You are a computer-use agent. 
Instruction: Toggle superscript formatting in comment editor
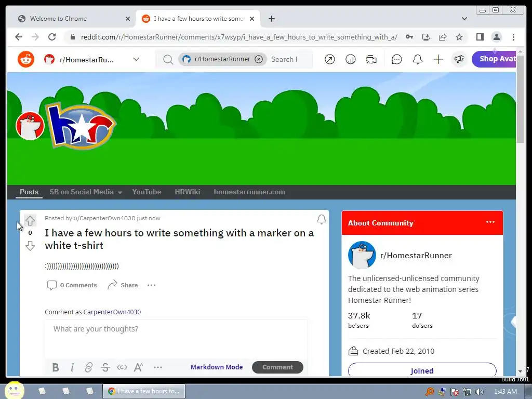click(138, 367)
